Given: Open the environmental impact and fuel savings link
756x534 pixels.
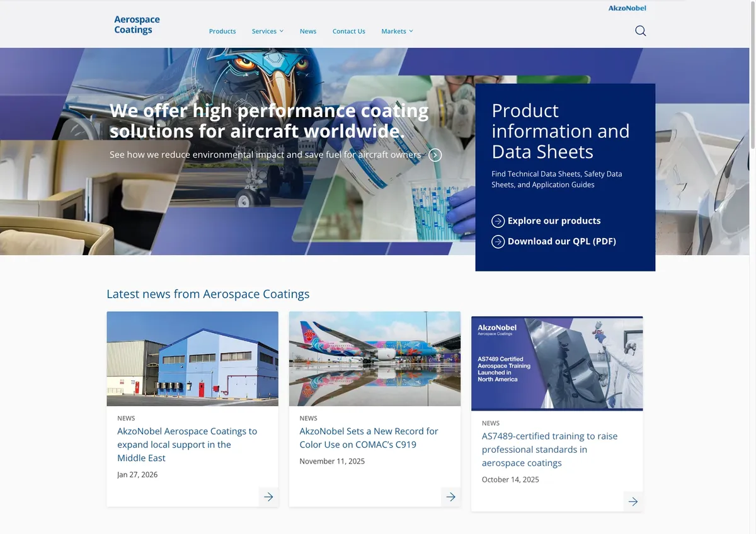Looking at the screenshot, I should [x=265, y=154].
